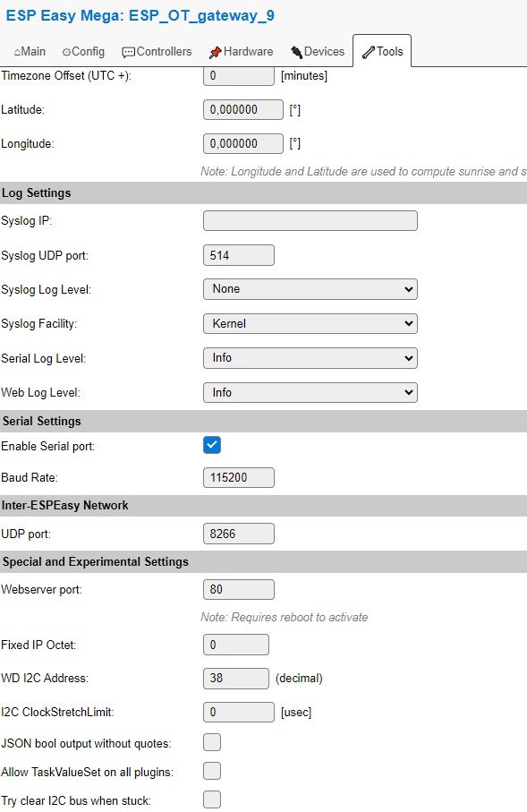
Task: Open the Syslog Facility dropdown
Action: point(310,324)
